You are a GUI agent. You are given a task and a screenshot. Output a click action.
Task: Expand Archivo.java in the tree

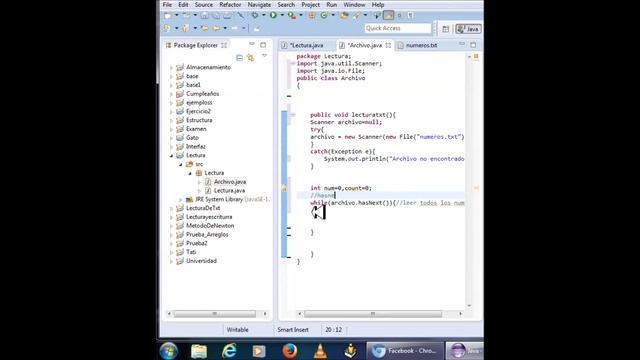tap(199, 182)
